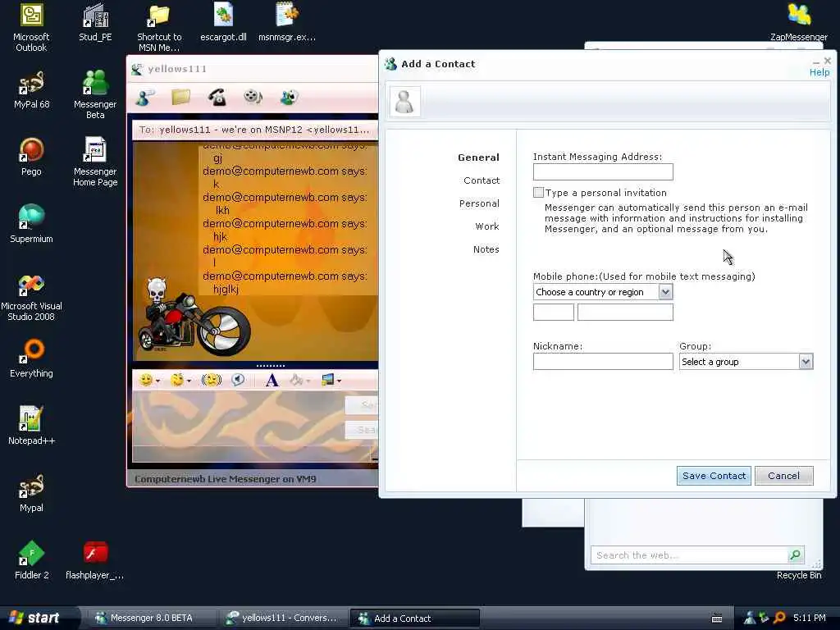Viewport: 840px width, 630px height.
Task: Click Cancel button in Add a Contact
Action: [x=783, y=476]
